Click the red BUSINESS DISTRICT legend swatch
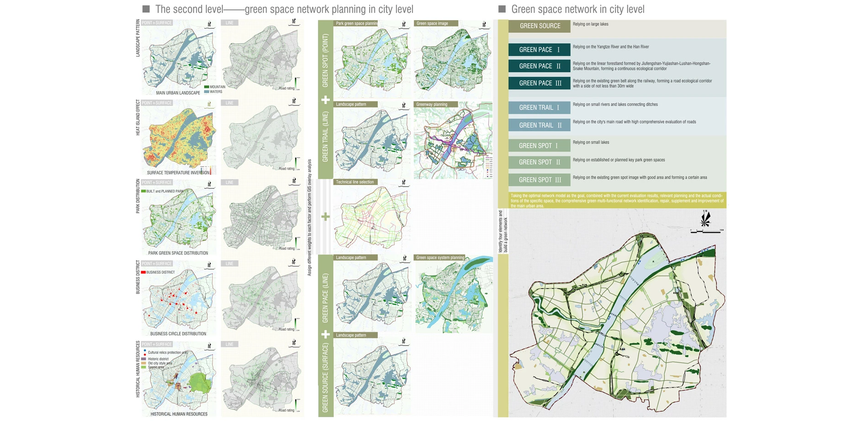Image resolution: width=868 pixels, height=423 pixels. (143, 272)
